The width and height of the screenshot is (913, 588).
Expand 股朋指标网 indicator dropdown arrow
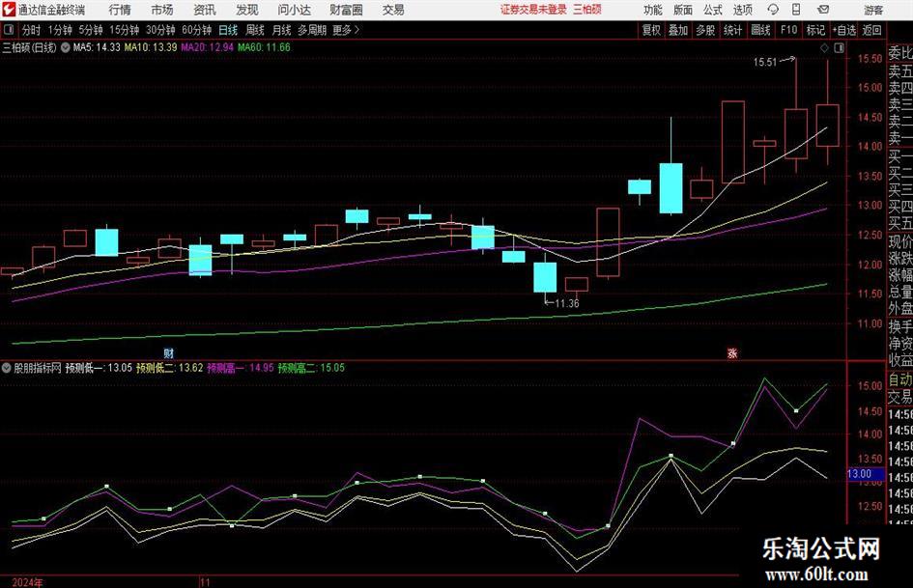[x=7, y=368]
